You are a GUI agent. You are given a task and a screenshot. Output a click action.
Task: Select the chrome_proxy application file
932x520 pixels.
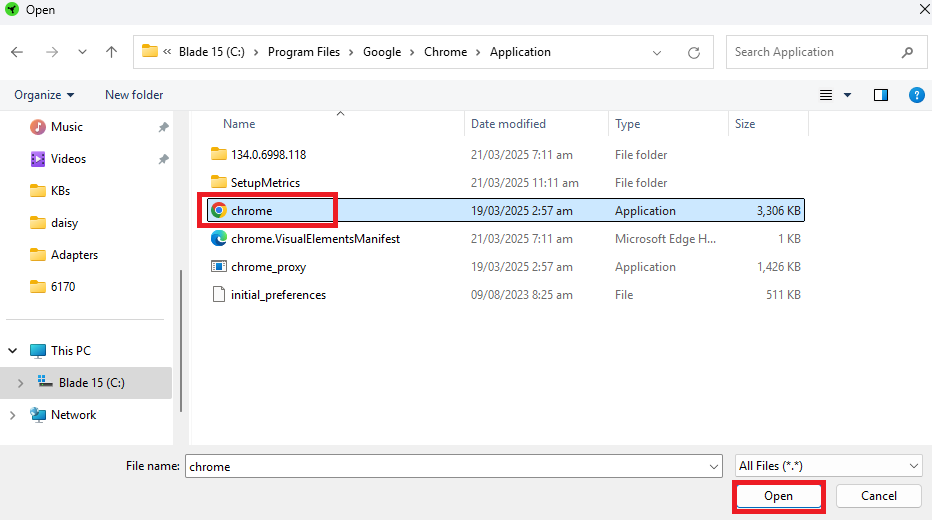point(268,267)
